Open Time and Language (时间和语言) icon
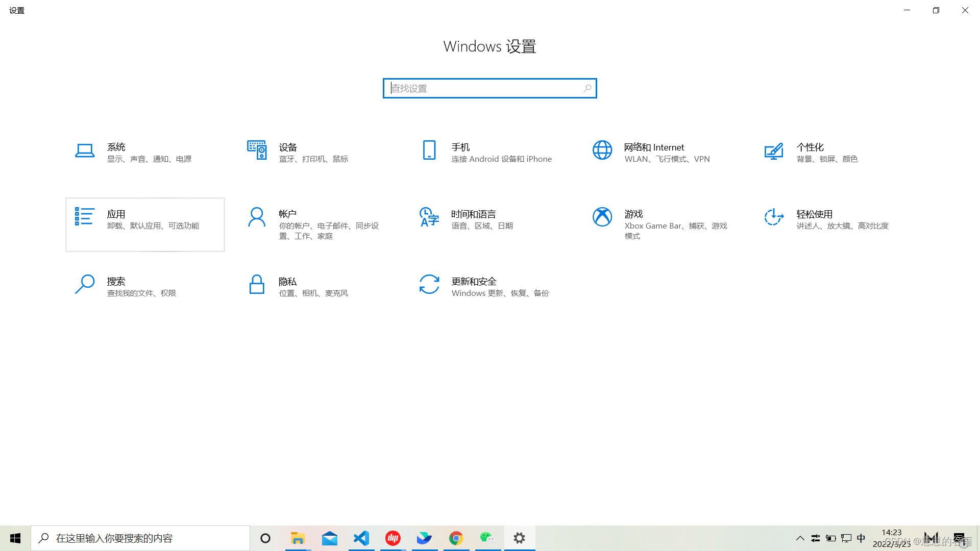Screen dimensions: 980x551 [429, 217]
